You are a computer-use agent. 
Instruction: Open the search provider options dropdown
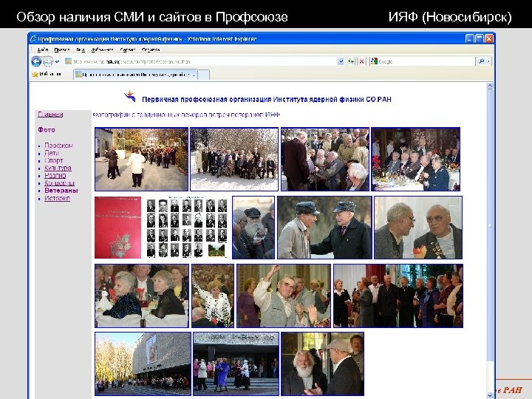(488, 61)
